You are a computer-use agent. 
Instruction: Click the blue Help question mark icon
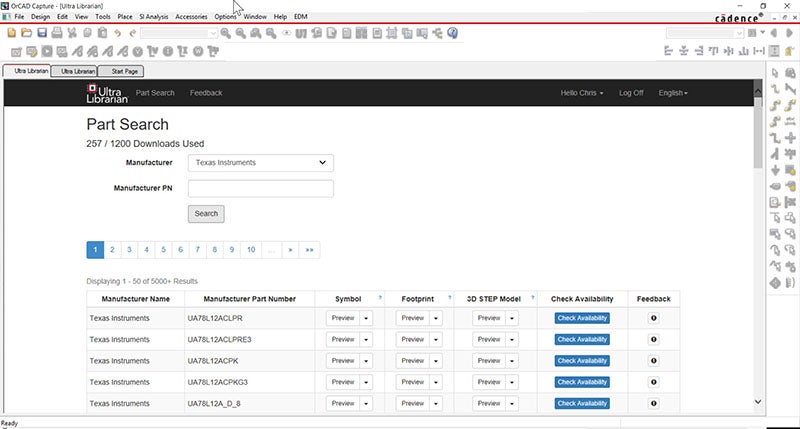(452, 33)
